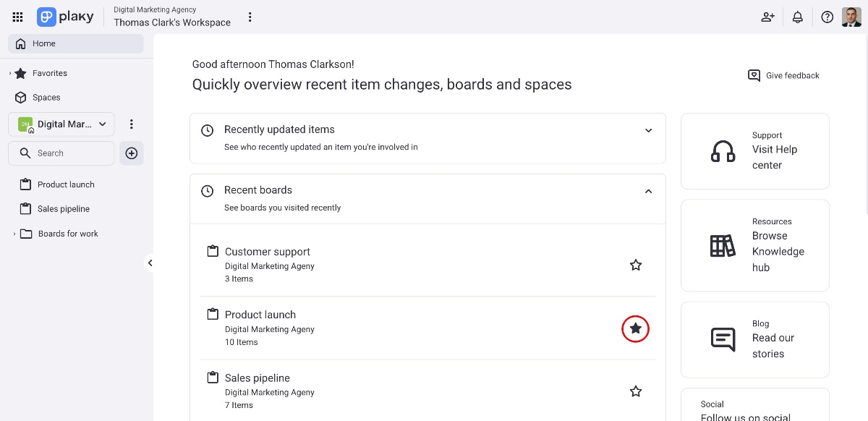Viewport: 868px width, 421px height.
Task: Open the help question mark icon
Action: pos(827,17)
